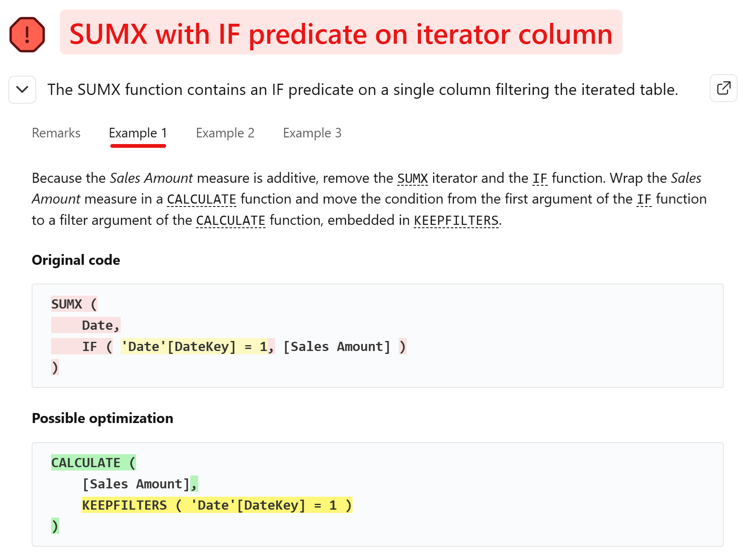Open the IF link after SUMX iterator
This screenshot has height=560, width=743.
tap(540, 178)
